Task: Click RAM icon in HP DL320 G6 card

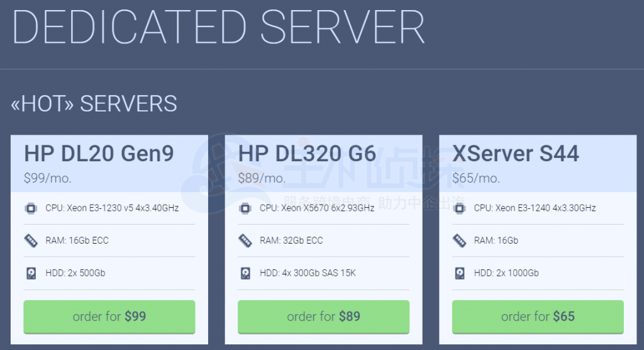Action: [245, 240]
